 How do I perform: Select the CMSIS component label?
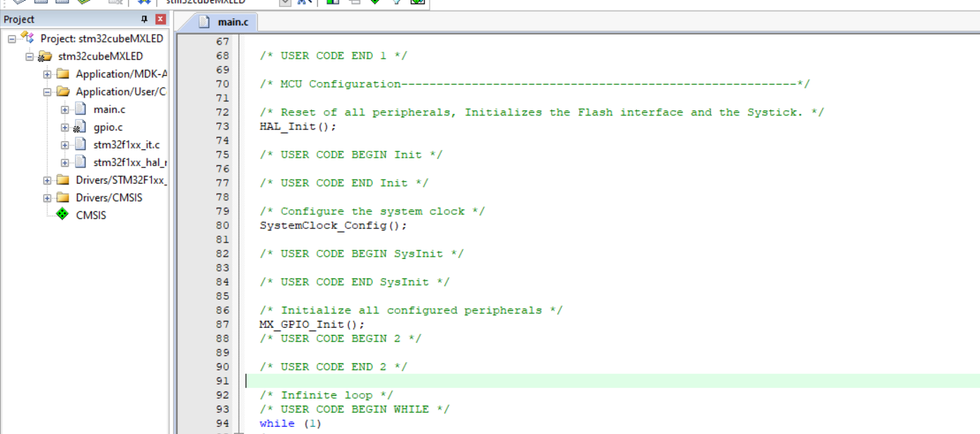pos(91,215)
